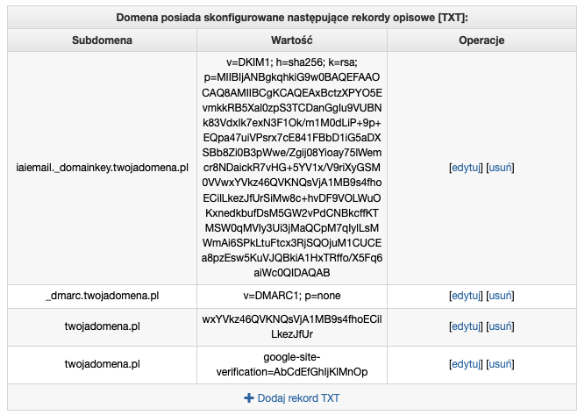
Task: Delete the wxYVkz46 twojadomena.pl TXT record
Action: point(500,327)
